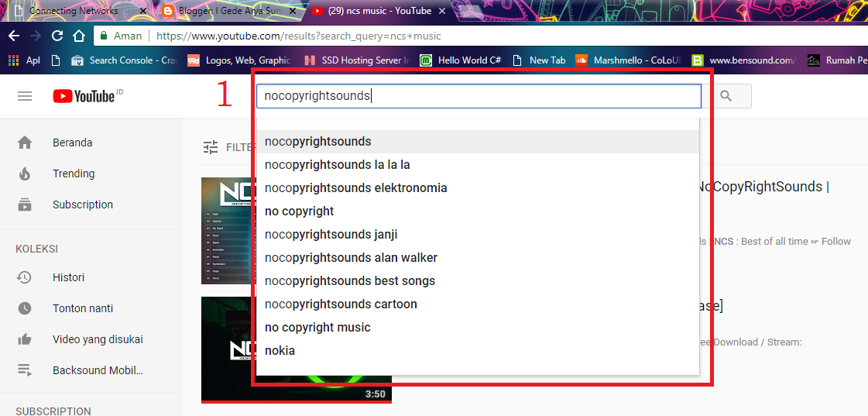Open Subscription in the sidebar
The height and width of the screenshot is (416, 868).
point(83,205)
